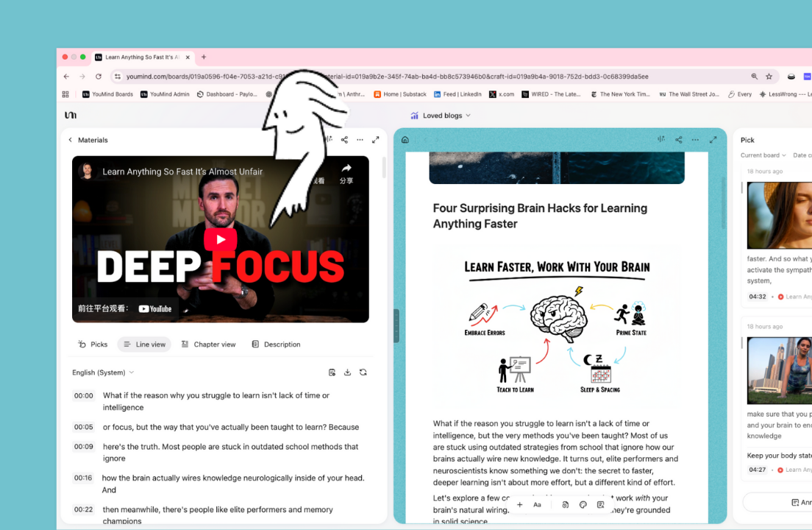Download the transcript
812x530 pixels.
[x=347, y=372]
